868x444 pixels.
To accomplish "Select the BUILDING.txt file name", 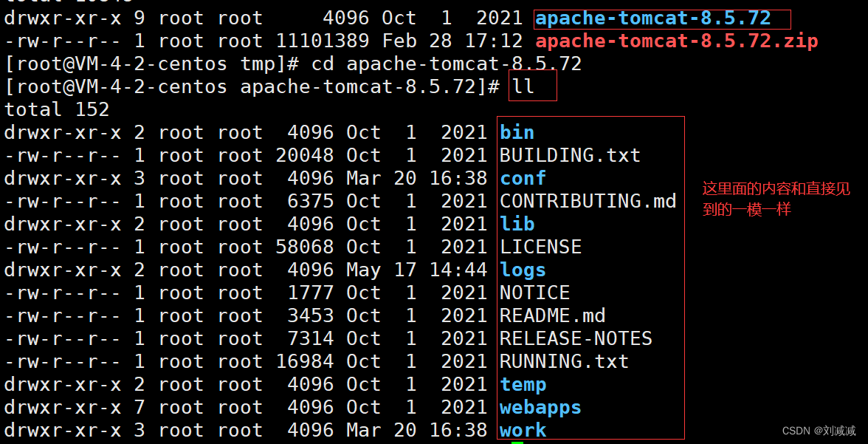I will (x=570, y=155).
